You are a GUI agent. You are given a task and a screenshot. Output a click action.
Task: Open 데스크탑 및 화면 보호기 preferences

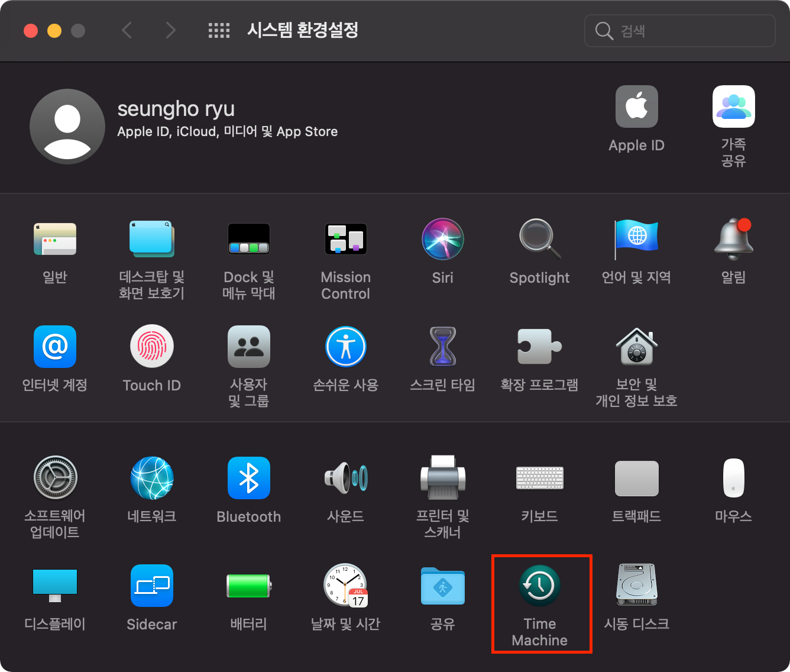click(152, 239)
